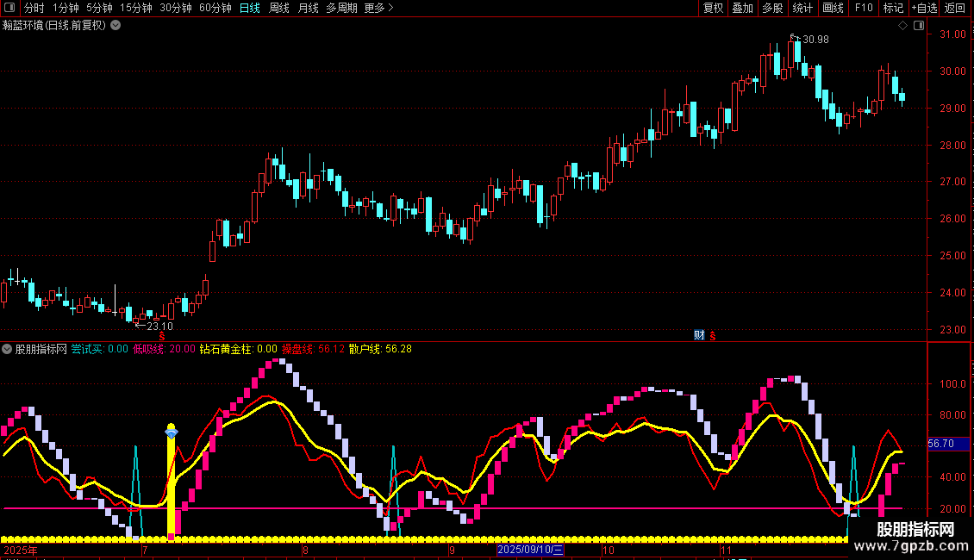The width and height of the screenshot is (974, 560).
Task: Select the 15分钟 period
Action: [136, 8]
